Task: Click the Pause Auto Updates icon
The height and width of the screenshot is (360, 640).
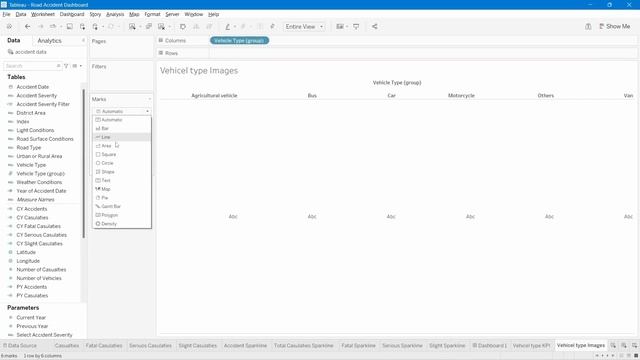Action: [95, 27]
